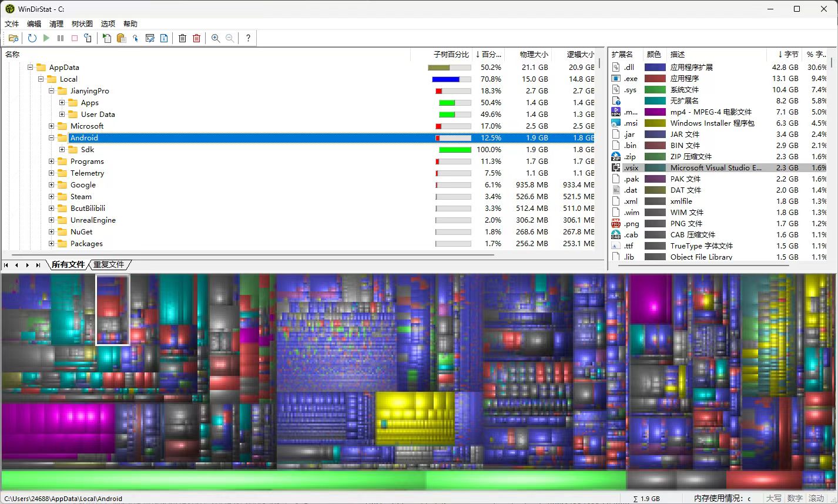838x504 pixels.
Task: Click the red permanent delete icon
Action: tap(197, 38)
